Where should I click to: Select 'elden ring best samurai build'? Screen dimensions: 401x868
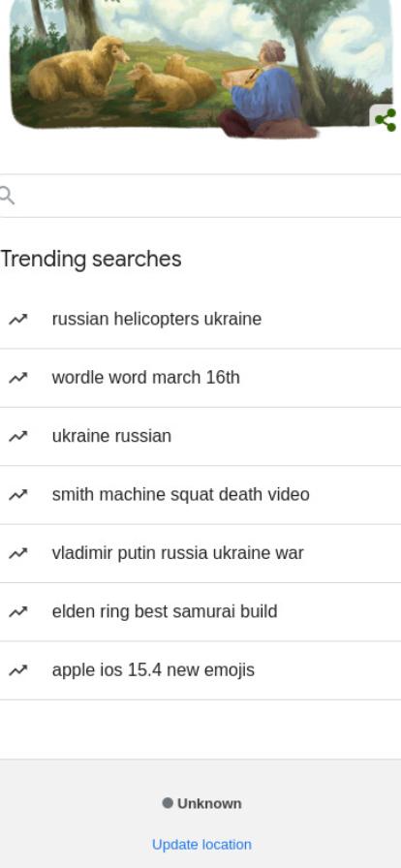point(200,611)
